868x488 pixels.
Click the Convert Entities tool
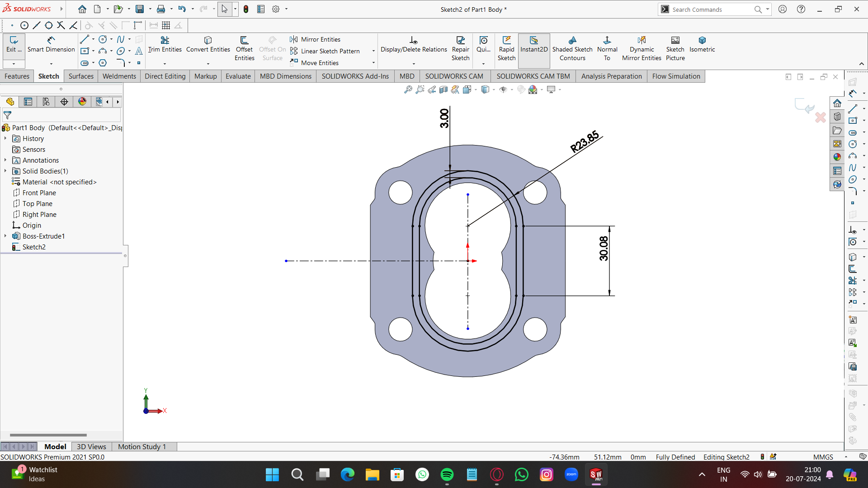208,44
